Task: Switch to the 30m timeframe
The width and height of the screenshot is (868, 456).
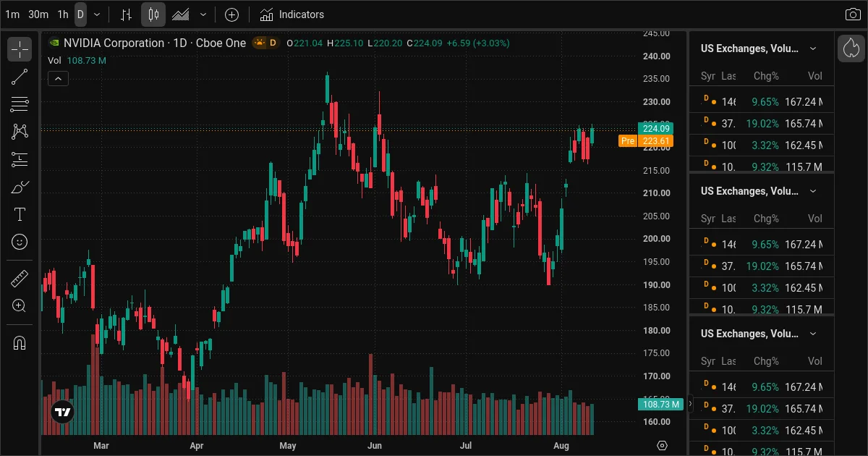Action: tap(38, 14)
